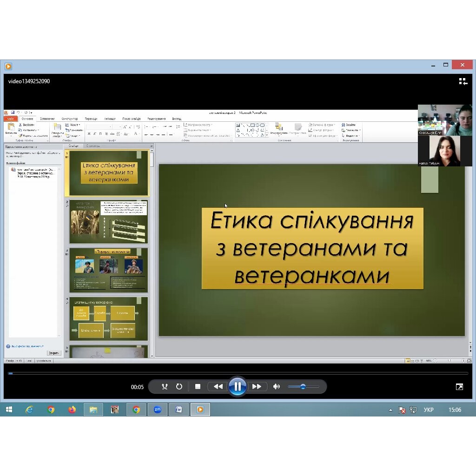476x476 pixels.
Task: Switch to full screen view
Action: 459,387
